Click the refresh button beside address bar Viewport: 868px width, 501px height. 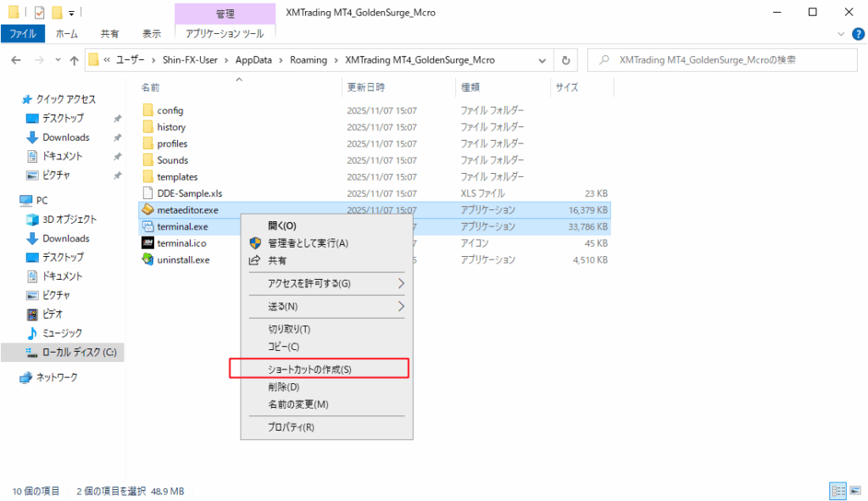click(565, 60)
